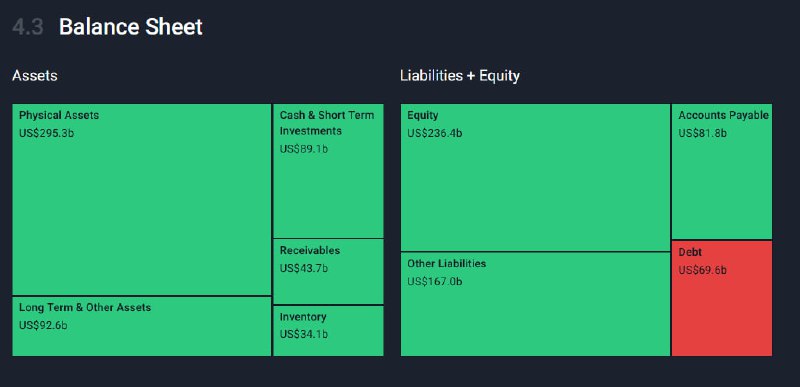The width and height of the screenshot is (800, 387).
Task: Click the Balance Sheet section heading
Action: [131, 27]
